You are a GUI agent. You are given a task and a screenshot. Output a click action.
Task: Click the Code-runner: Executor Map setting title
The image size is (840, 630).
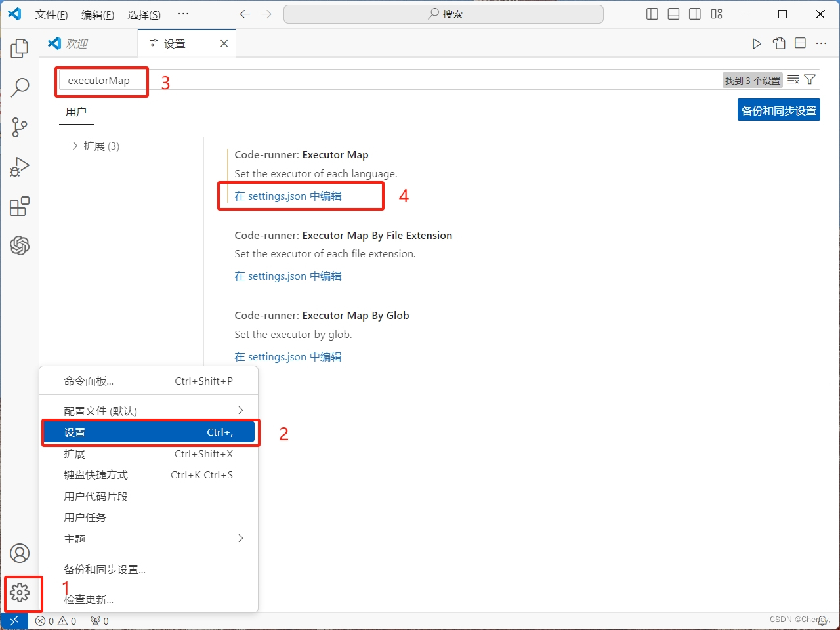coord(301,154)
